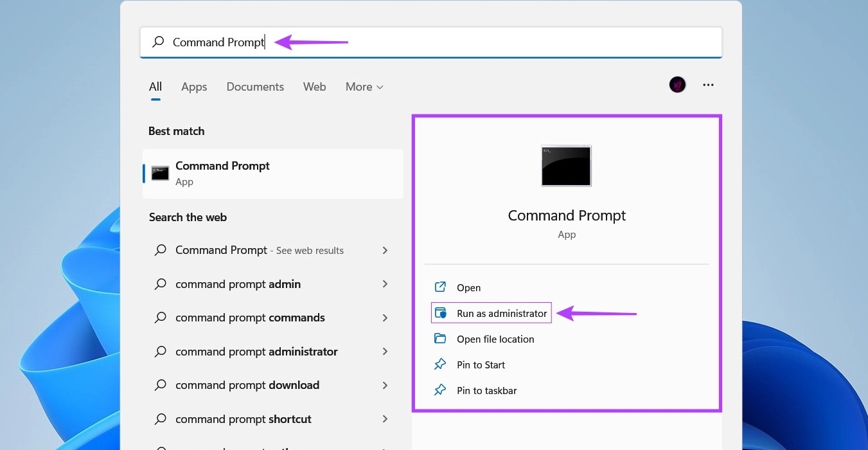Open 'command prompt shortcut' web suggestion
Viewport: 868px width, 450px height.
273,419
